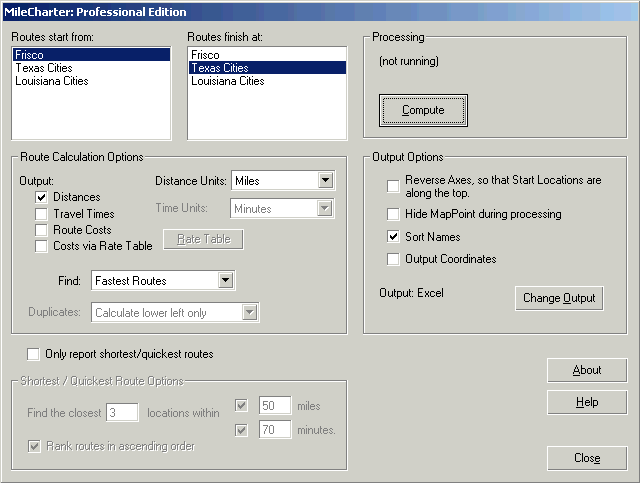
Task: Toggle Rank routes in ascending order
Action: [x=34, y=446]
